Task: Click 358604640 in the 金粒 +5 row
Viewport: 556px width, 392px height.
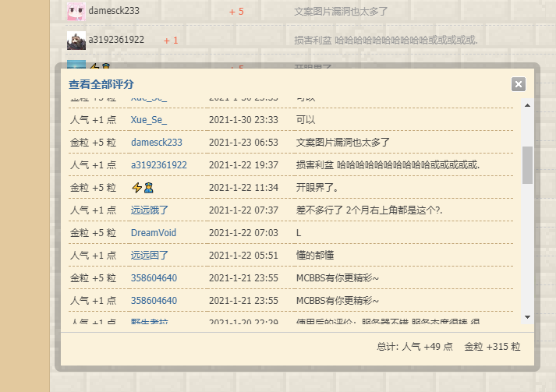Action: tap(154, 278)
